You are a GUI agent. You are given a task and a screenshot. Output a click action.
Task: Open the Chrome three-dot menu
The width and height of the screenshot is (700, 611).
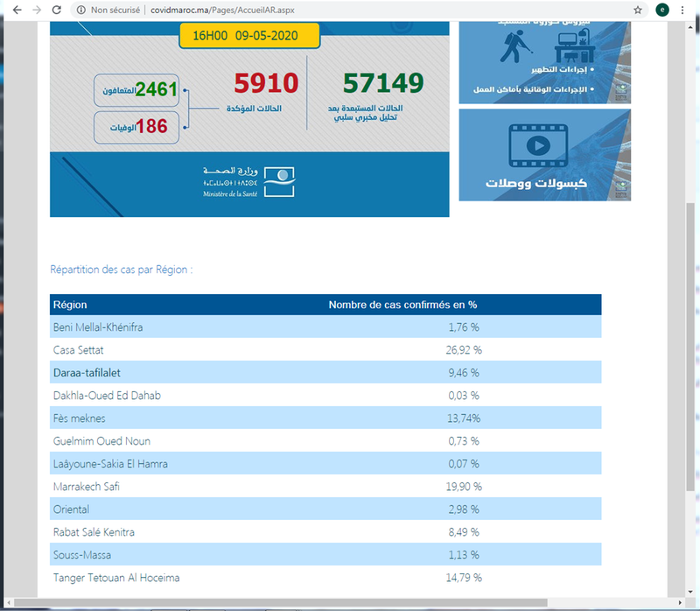point(688,11)
